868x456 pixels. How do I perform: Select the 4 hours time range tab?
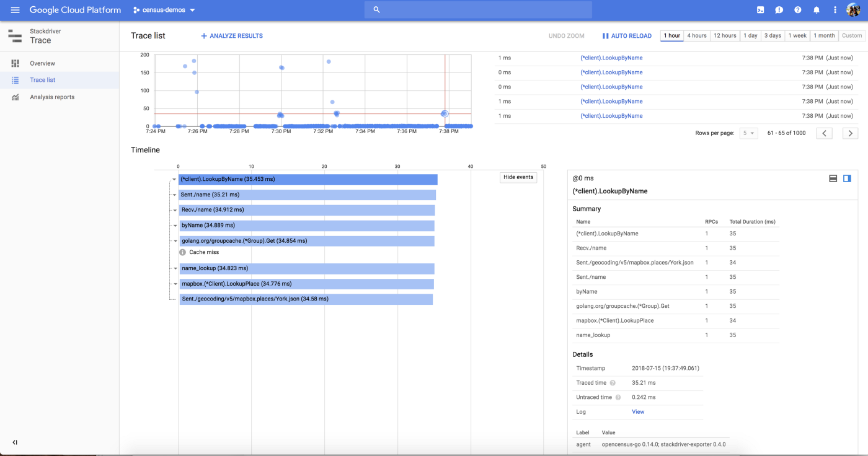click(697, 36)
